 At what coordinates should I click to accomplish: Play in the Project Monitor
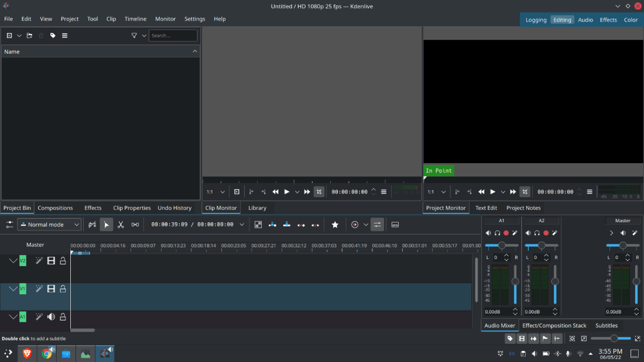(493, 192)
